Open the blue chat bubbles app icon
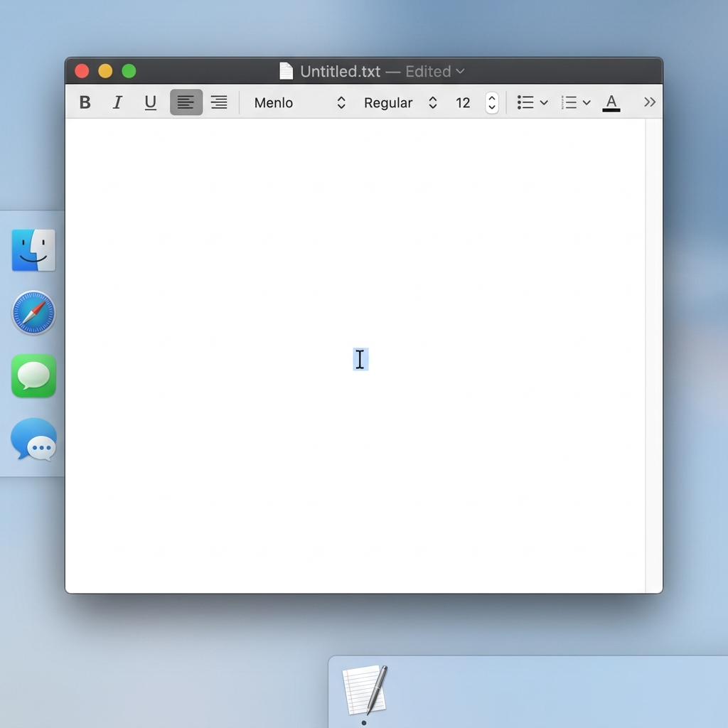The width and height of the screenshot is (728, 728). tap(33, 439)
